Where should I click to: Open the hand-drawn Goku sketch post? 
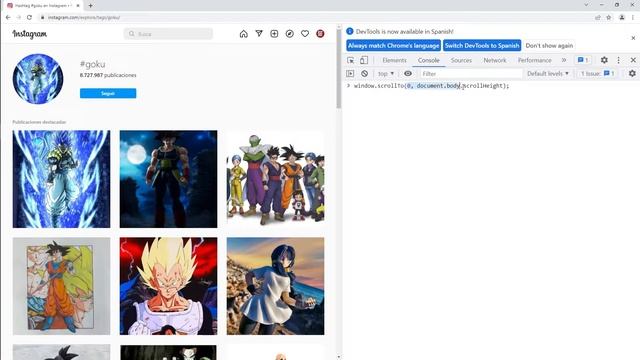[61, 286]
